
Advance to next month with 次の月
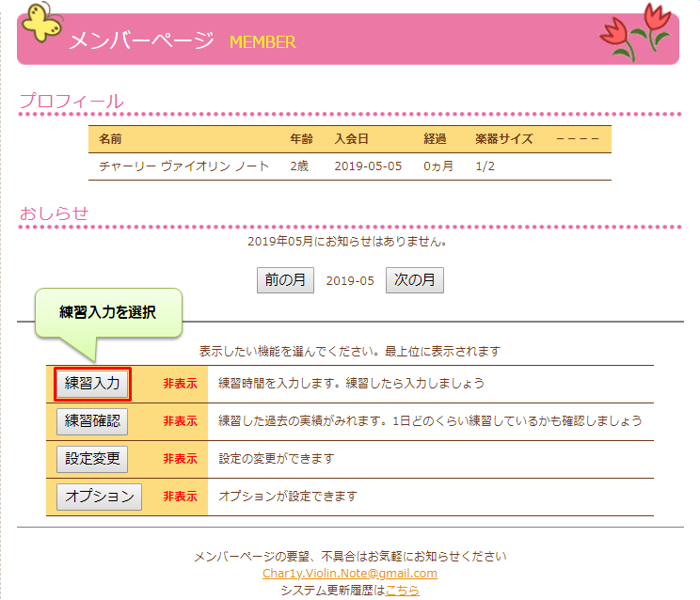coord(415,280)
